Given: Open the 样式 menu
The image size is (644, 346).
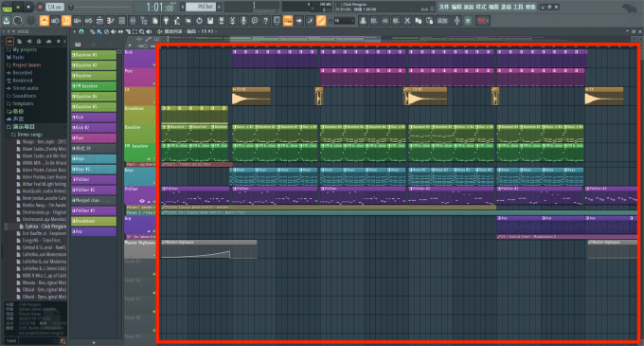Looking at the screenshot, I should [481, 7].
